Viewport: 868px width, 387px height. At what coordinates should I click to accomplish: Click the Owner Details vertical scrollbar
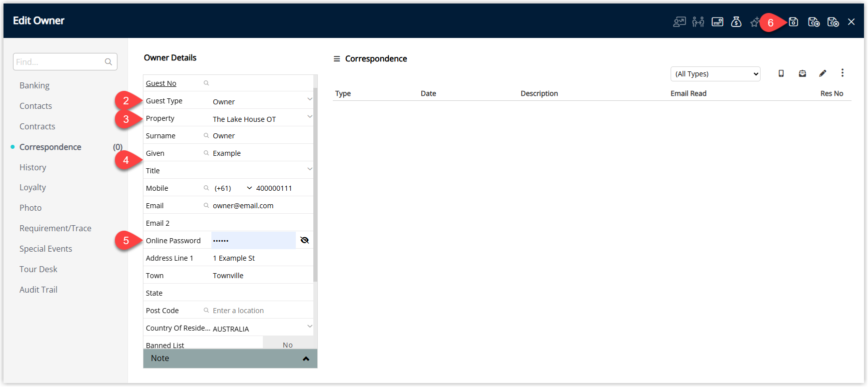[x=315, y=184]
